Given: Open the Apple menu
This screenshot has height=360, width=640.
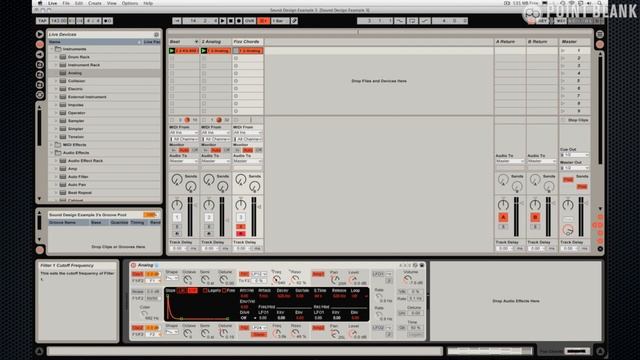Looking at the screenshot, I should coord(40,3).
